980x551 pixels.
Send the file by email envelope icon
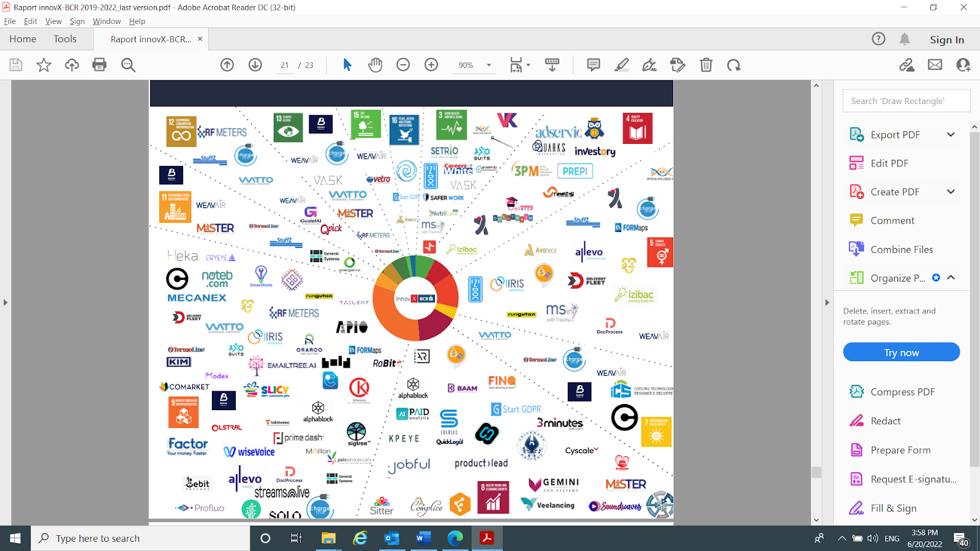935,65
